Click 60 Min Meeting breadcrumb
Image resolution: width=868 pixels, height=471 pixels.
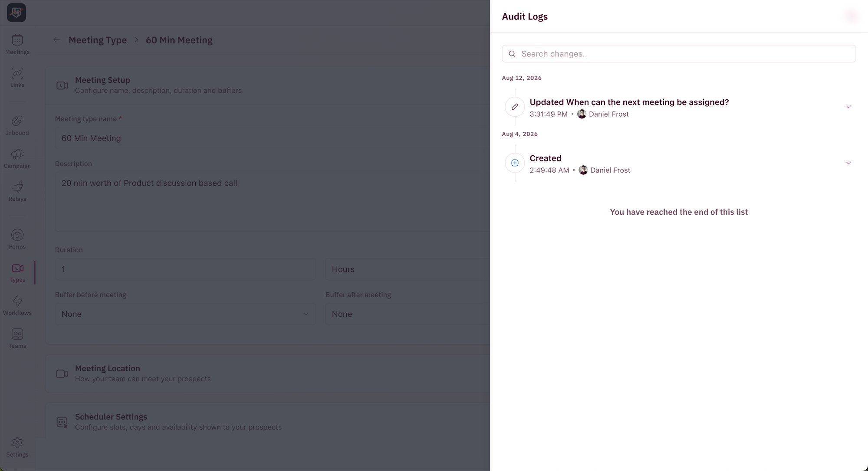(179, 40)
